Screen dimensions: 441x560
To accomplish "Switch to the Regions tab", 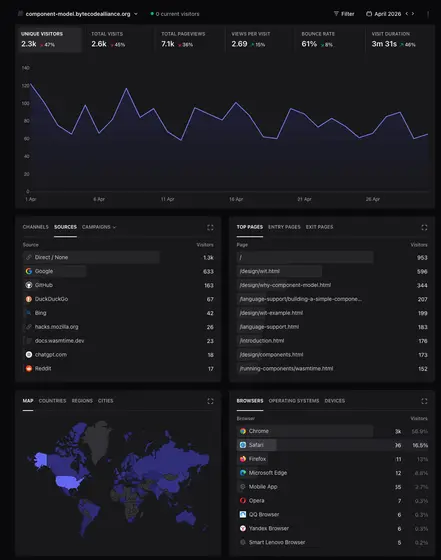I will point(82,401).
